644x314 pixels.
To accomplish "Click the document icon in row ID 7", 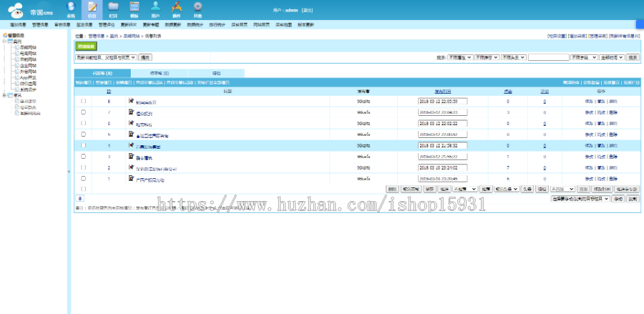I will click(x=131, y=112).
